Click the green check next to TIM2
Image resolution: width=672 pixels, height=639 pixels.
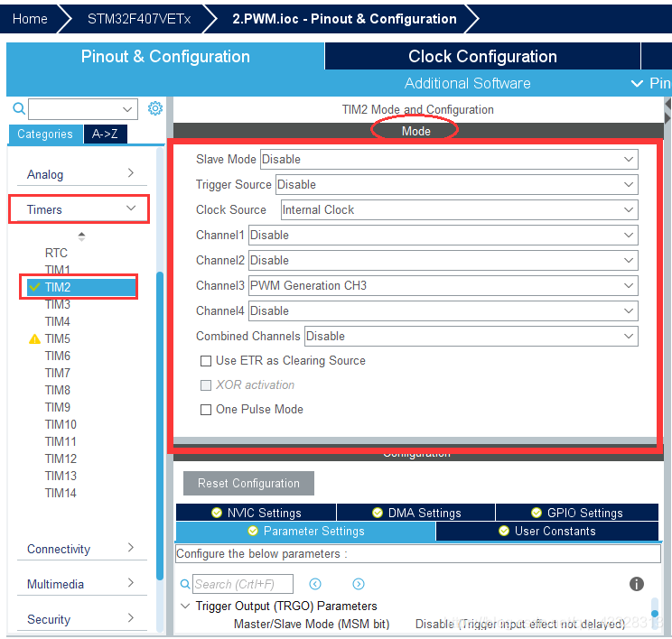point(34,287)
